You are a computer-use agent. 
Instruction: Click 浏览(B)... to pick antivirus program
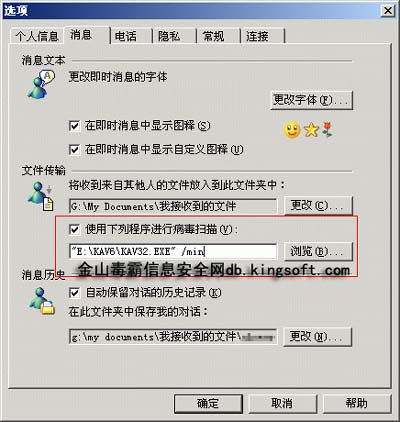pos(318,252)
